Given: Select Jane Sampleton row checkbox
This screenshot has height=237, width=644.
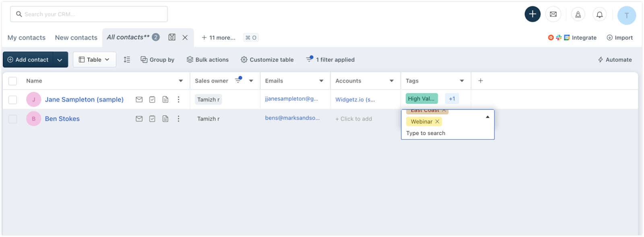Looking at the screenshot, I should click(x=13, y=100).
